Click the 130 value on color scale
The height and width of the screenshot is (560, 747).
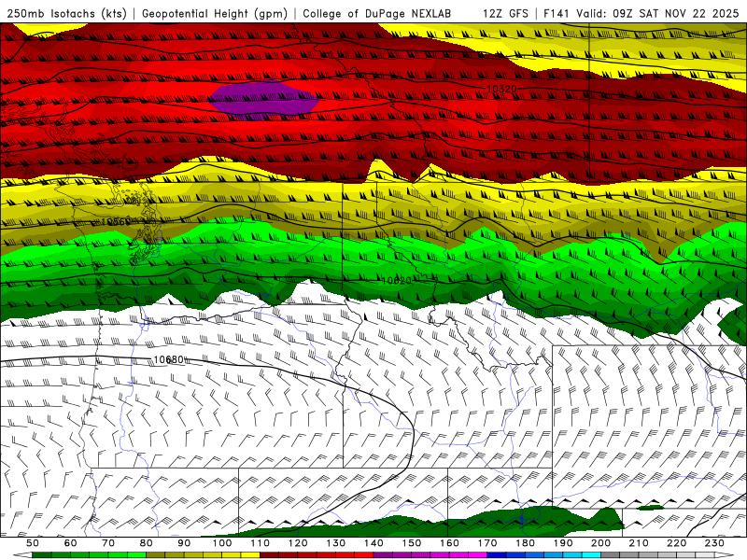pyautogui.click(x=336, y=543)
